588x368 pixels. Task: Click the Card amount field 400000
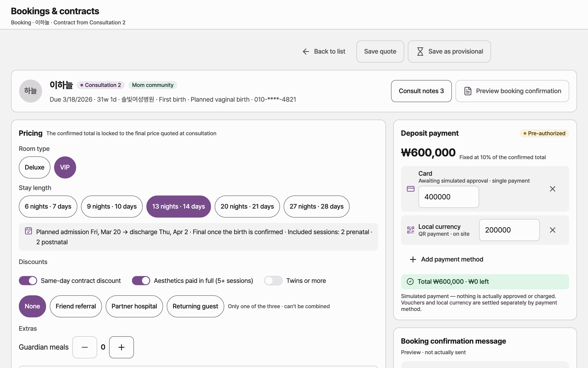tap(449, 197)
